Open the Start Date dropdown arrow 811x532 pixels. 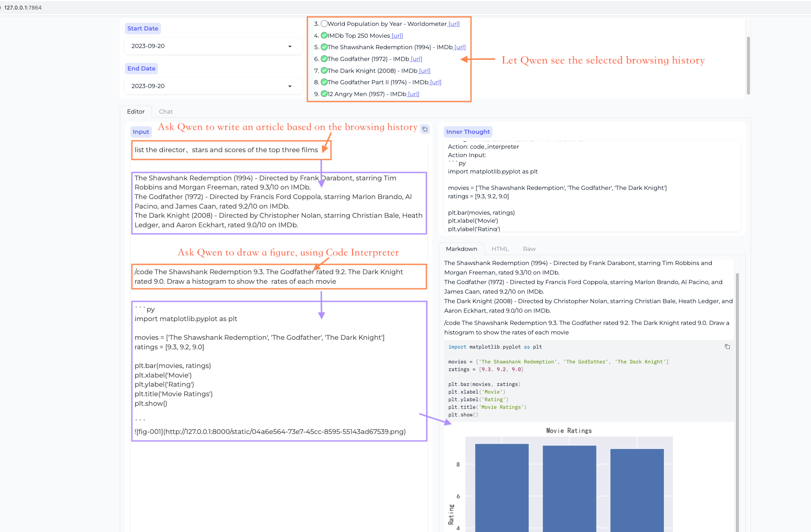(x=290, y=46)
